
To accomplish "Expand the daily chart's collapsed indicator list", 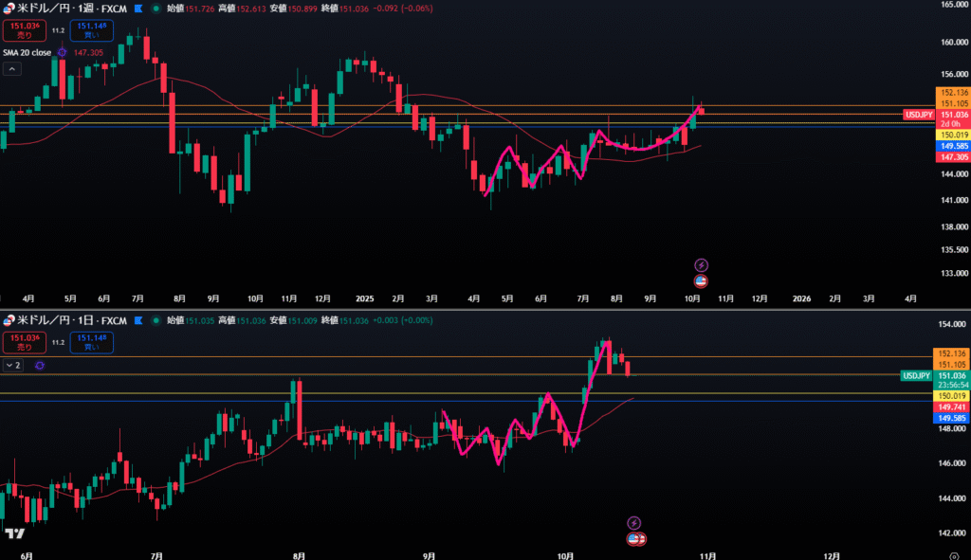I will click(13, 365).
